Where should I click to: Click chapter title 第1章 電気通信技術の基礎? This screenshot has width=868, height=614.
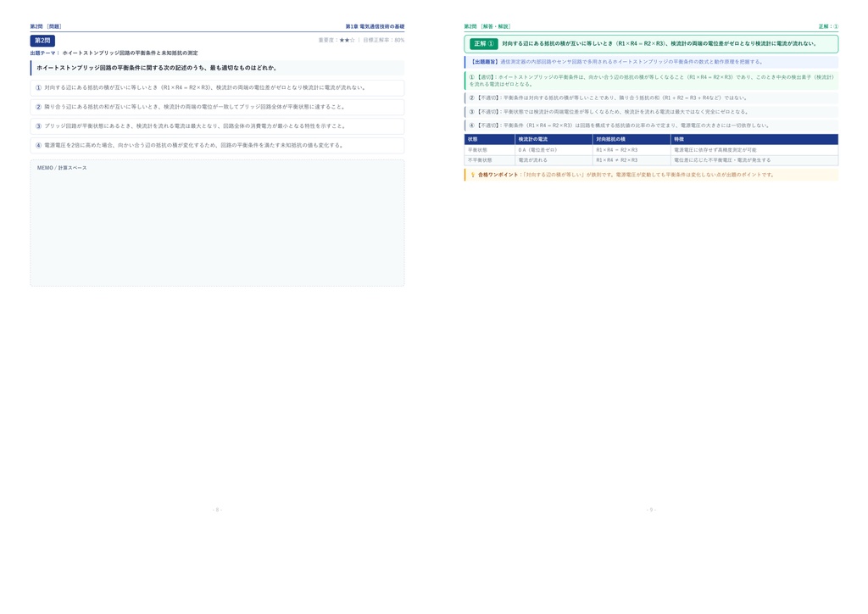[x=375, y=26]
